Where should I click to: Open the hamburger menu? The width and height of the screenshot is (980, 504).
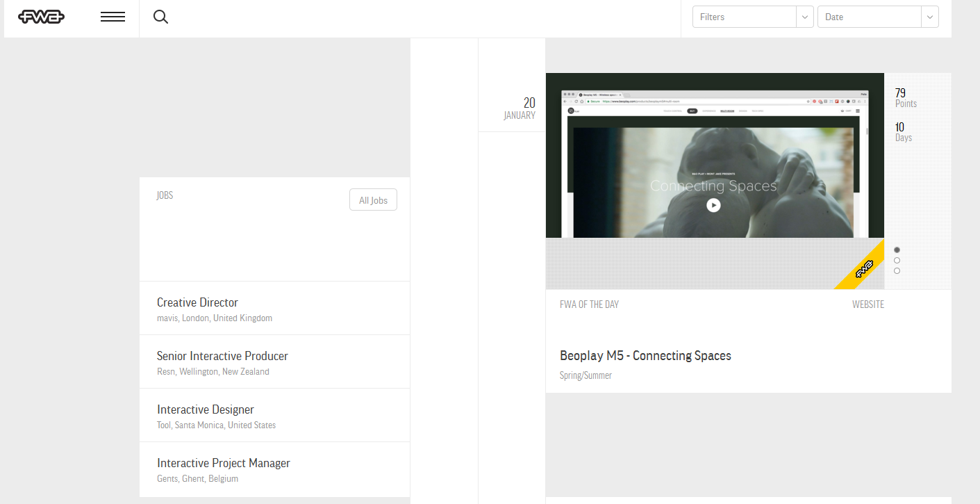pyautogui.click(x=113, y=17)
